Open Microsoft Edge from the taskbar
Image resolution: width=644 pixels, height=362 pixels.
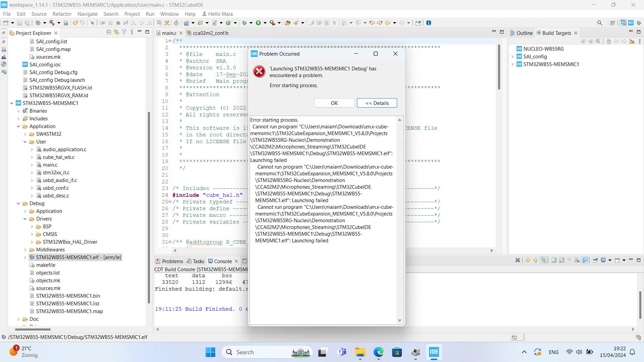pos(378,352)
